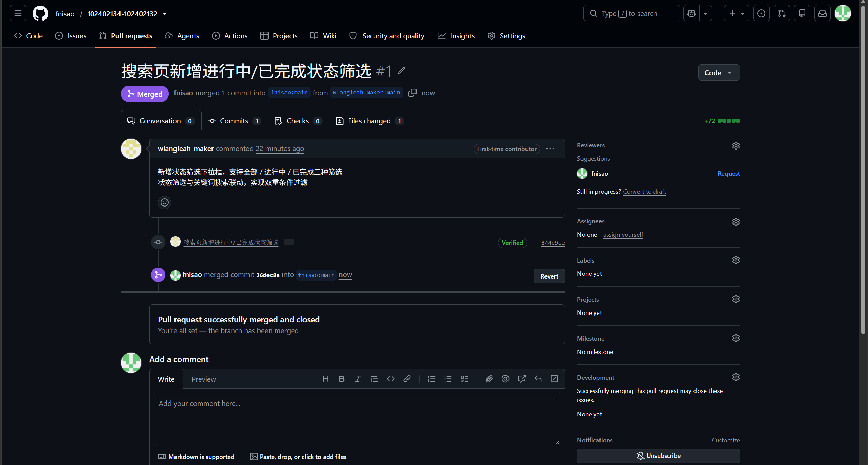Insert heading in comment toolbar
Viewport: 868px width, 465px height.
coord(325,379)
